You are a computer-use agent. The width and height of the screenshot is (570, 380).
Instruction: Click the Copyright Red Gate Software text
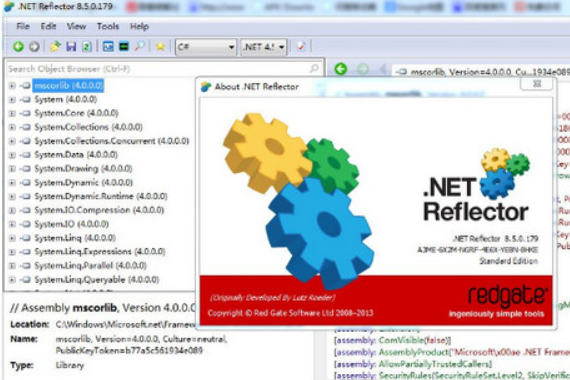(x=290, y=313)
